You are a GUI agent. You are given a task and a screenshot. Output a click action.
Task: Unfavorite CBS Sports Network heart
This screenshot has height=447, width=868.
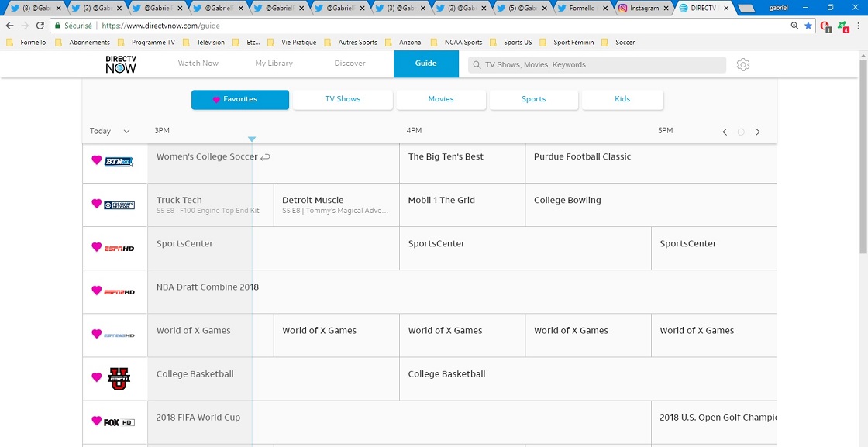[96, 204]
